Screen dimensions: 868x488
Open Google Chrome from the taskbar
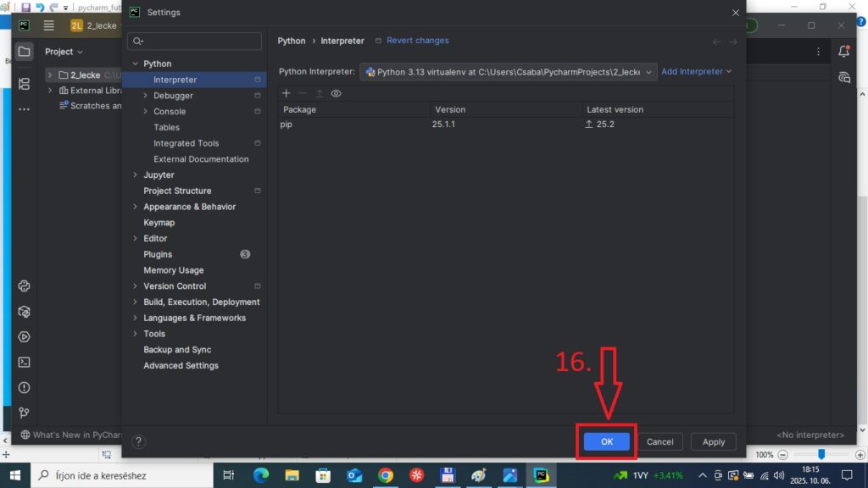pos(386,475)
